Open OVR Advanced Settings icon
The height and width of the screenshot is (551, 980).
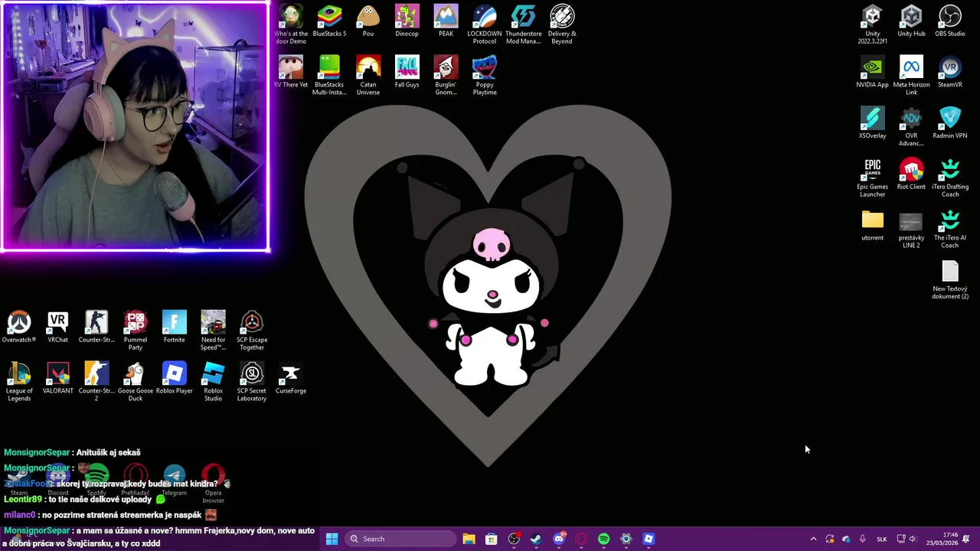click(911, 126)
